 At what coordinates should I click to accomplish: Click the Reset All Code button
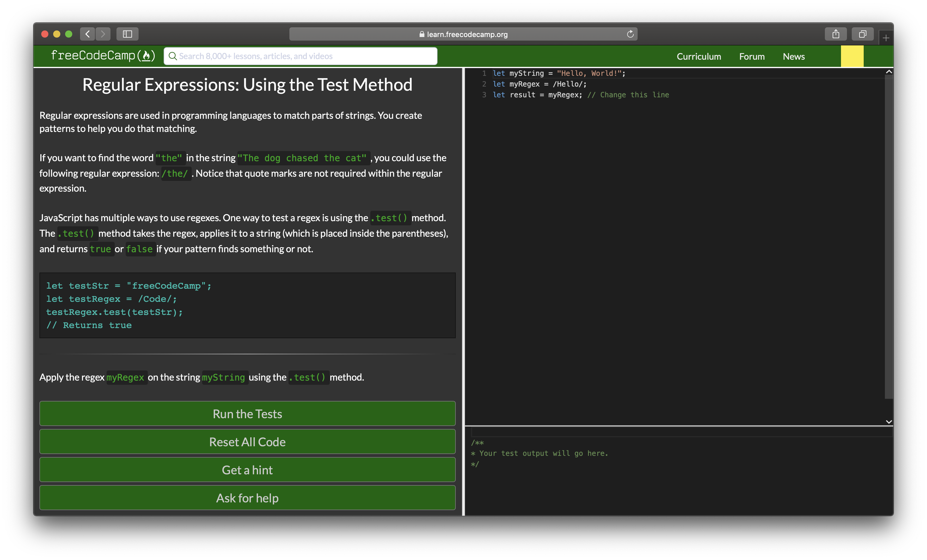[x=247, y=441]
